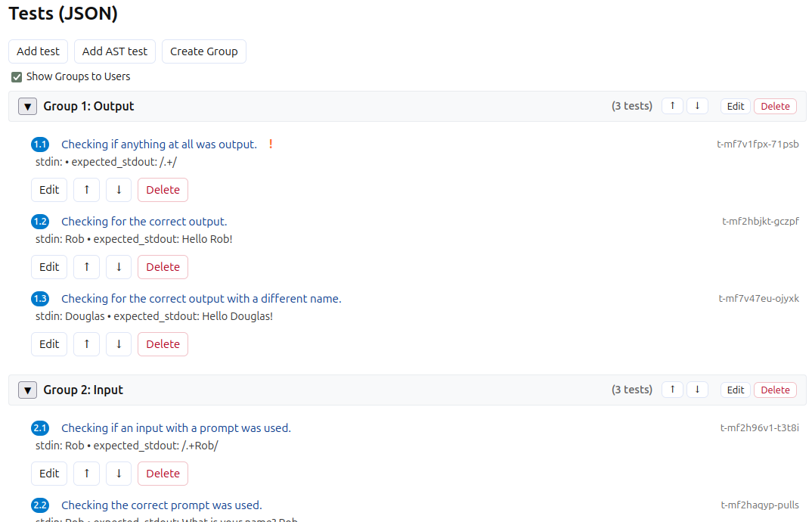812x522 pixels.
Task: Move Group 1: Output down with arrow
Action: [x=697, y=106]
